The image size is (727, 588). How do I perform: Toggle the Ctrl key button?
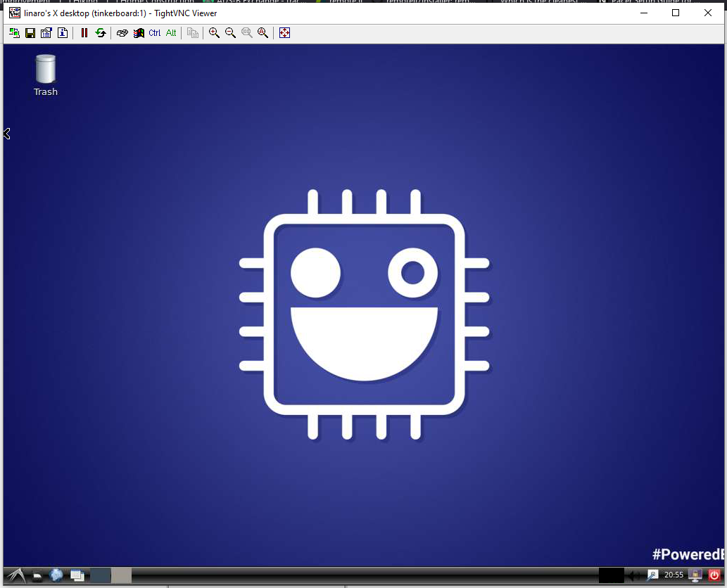[x=154, y=33]
